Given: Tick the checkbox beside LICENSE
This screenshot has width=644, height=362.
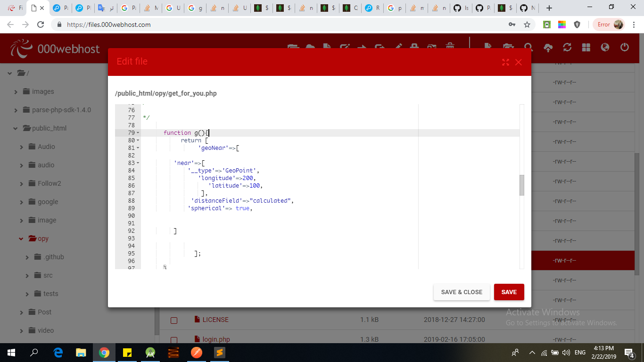Looking at the screenshot, I should tap(174, 320).
